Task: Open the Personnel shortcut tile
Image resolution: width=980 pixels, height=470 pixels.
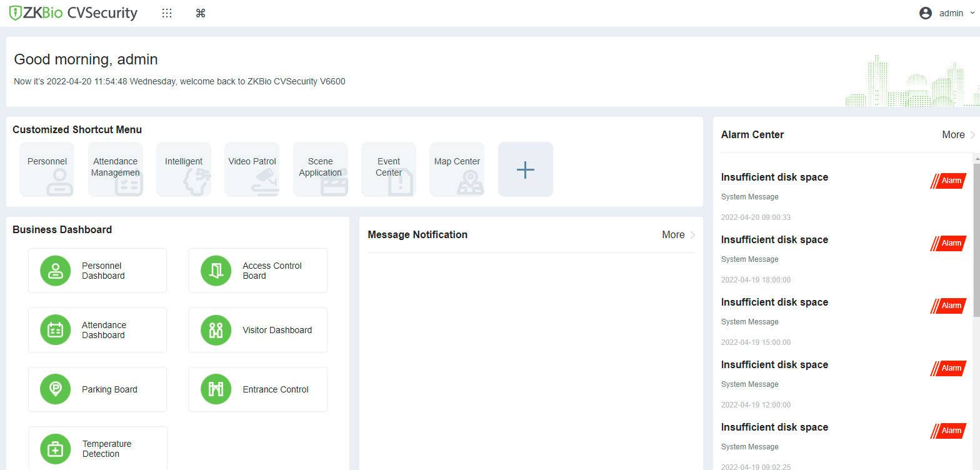Action: point(47,169)
